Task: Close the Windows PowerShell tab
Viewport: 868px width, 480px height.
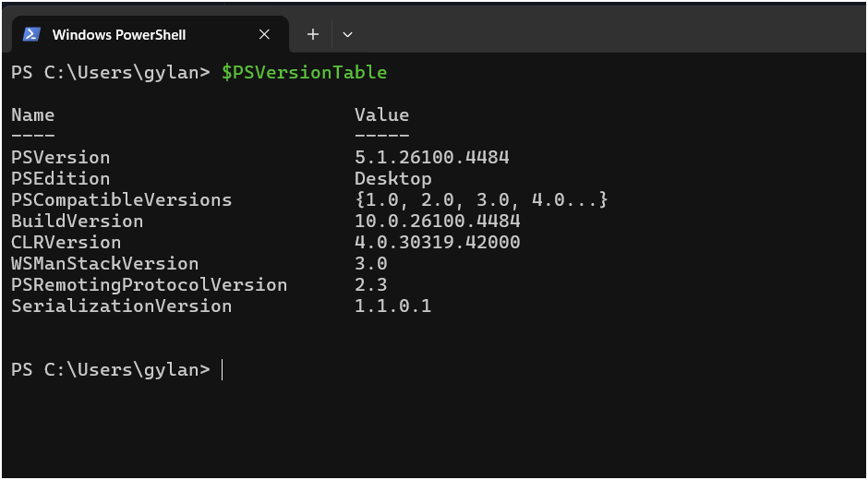Action: pos(264,34)
